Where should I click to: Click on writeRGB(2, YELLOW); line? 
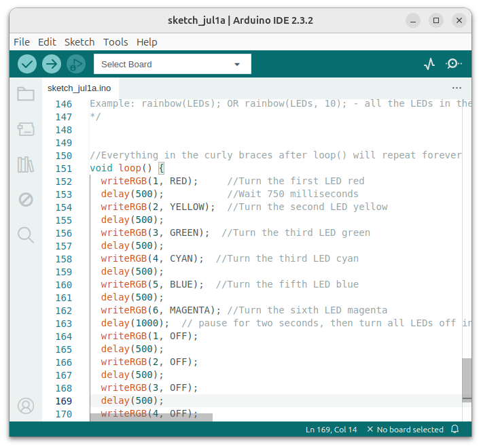[158, 207]
